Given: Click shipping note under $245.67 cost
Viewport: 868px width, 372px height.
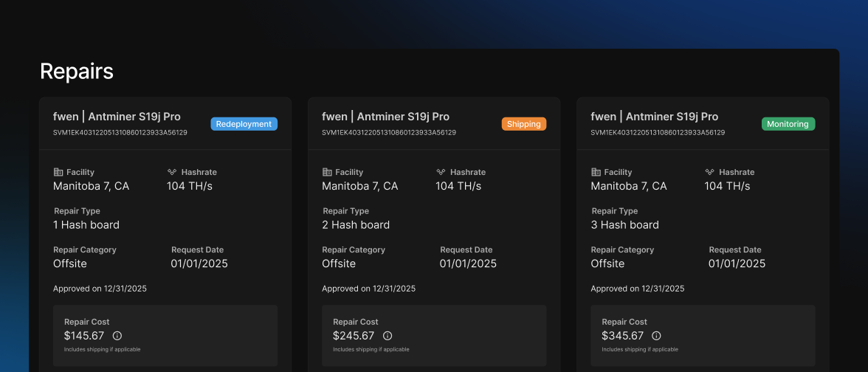Looking at the screenshot, I should click(371, 350).
